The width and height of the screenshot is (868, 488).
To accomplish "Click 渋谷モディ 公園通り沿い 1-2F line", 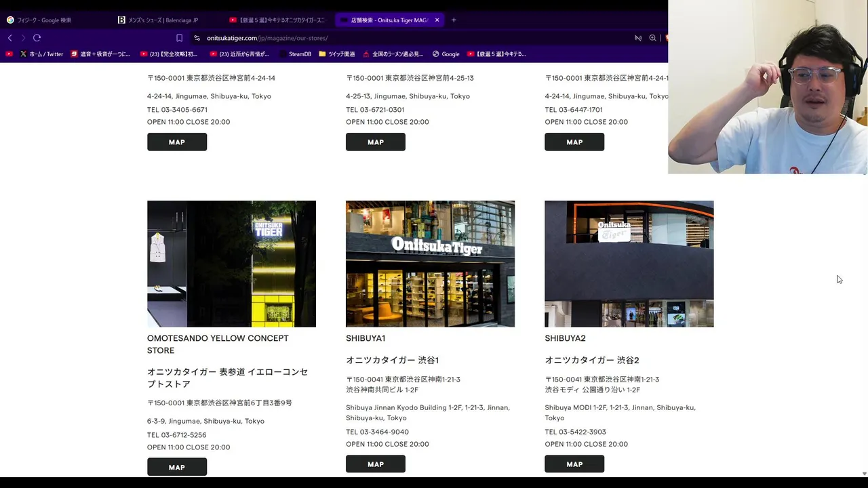I will click(x=592, y=390).
